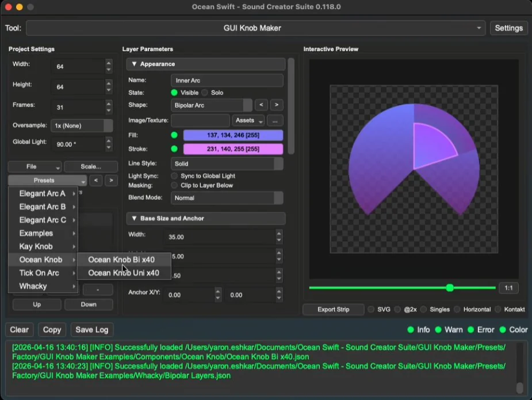Move layer Up button

(x=37, y=304)
